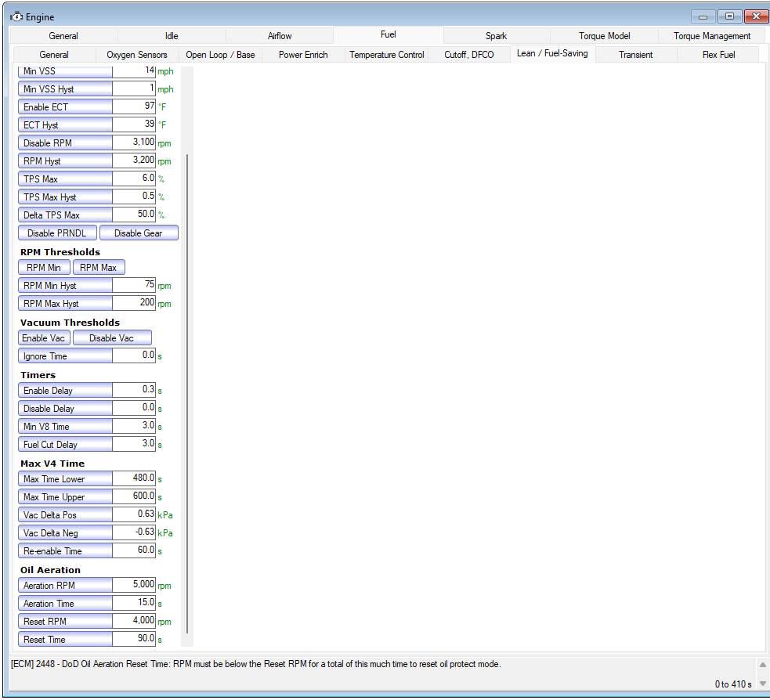Edit the Min VSS value field
Image resolution: width=770 pixels, height=700 pixels.
pos(134,71)
